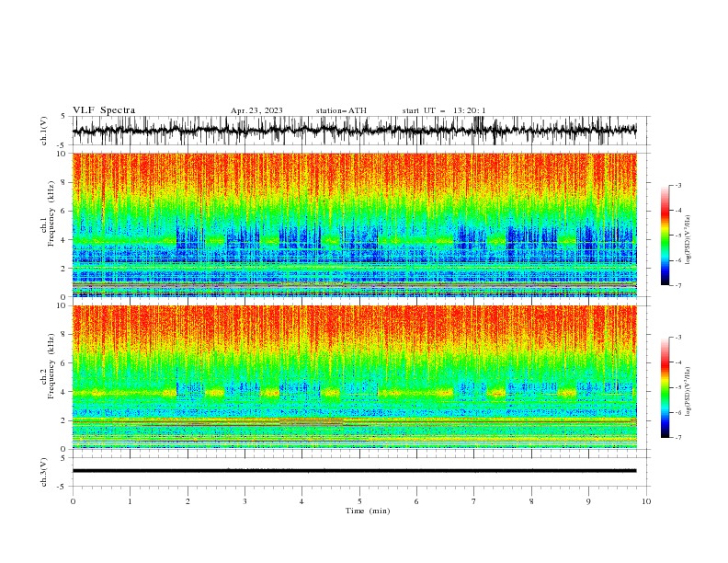Click the ch.1 Frequency (kHz) axis label
728x563 pixels.
(48, 213)
